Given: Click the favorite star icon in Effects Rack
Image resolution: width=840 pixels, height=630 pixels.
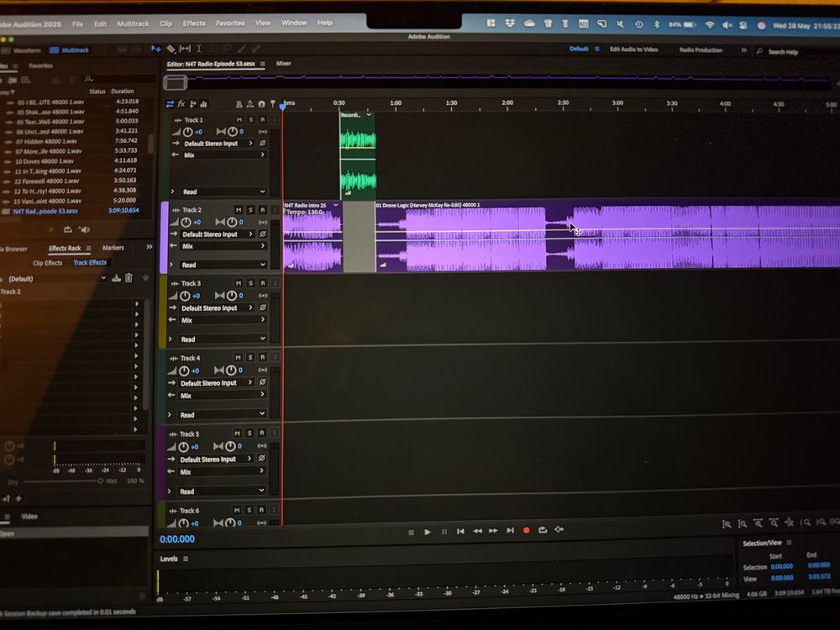Looking at the screenshot, I should tap(145, 277).
